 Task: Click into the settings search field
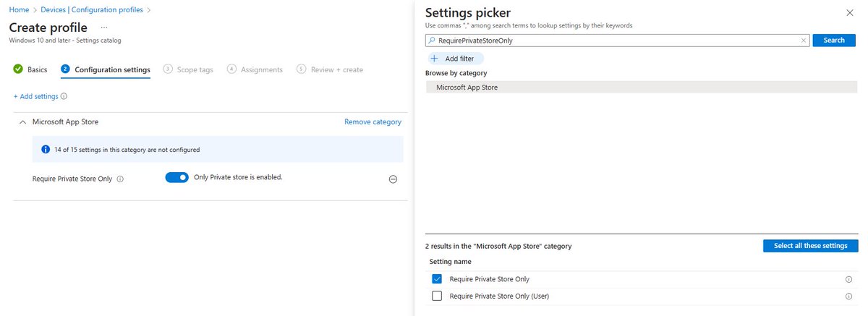click(617, 40)
